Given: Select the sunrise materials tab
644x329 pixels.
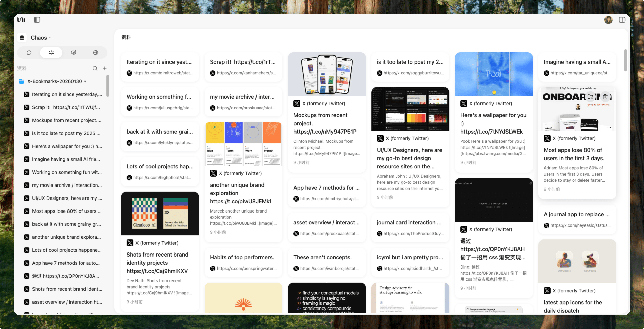Looking at the screenshot, I should click(51, 53).
